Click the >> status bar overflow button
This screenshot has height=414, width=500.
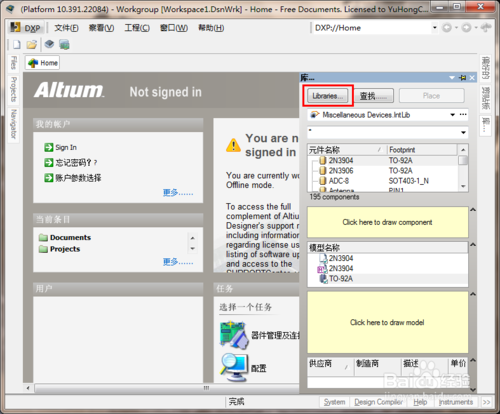(486, 402)
